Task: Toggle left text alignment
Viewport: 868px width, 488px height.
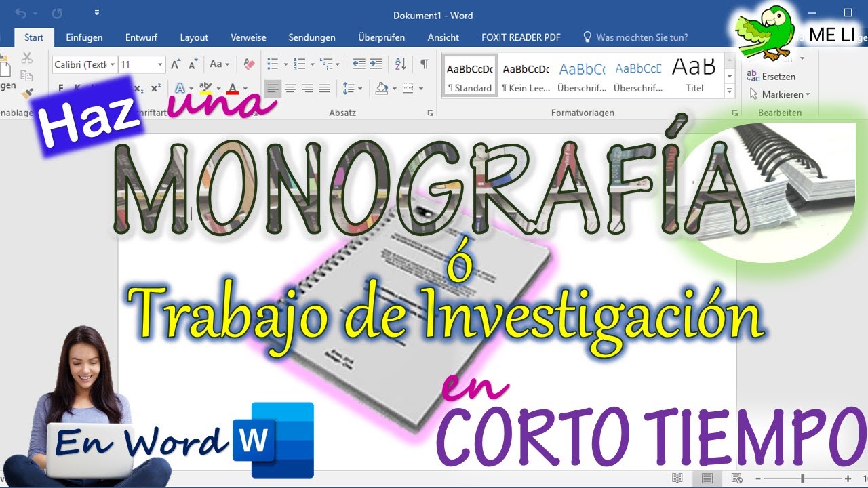Action: click(273, 88)
